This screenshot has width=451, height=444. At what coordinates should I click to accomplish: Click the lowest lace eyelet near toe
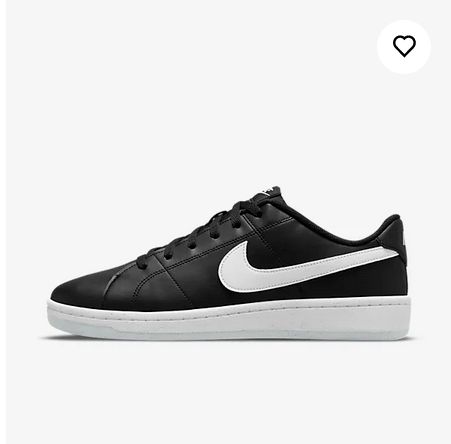click(x=169, y=257)
